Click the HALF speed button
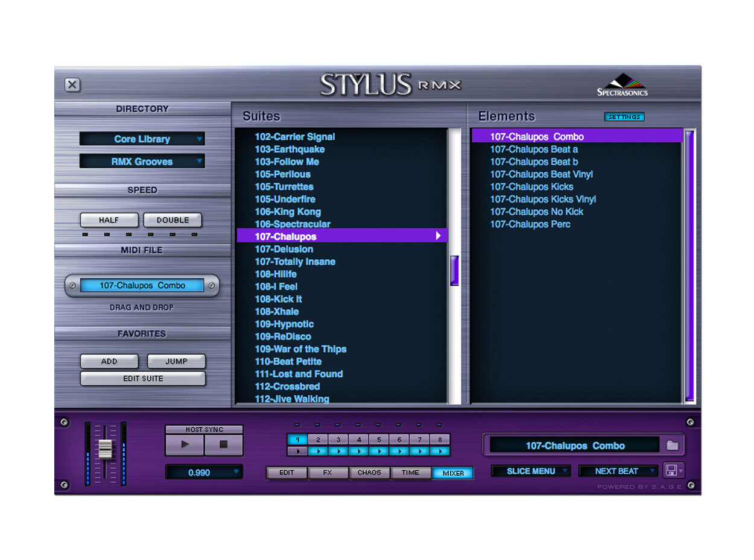754x560 pixels. (x=109, y=220)
